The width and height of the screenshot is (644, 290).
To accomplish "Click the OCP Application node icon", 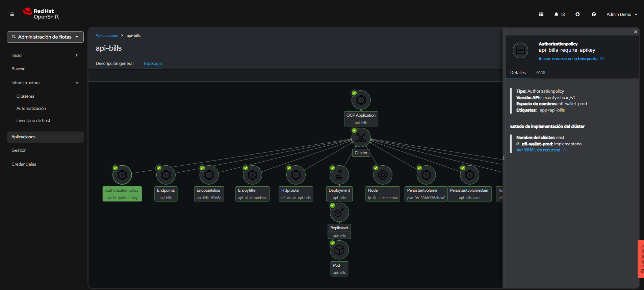I will click(x=361, y=100).
